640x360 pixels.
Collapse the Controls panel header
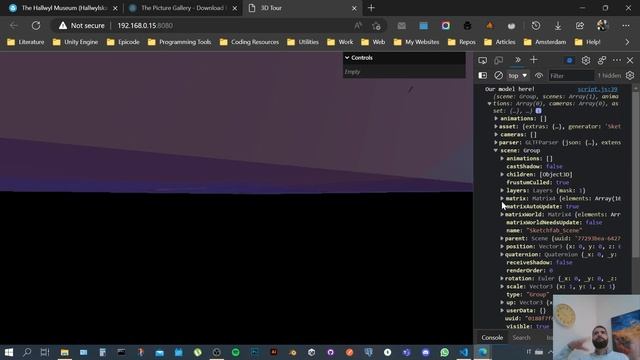click(404, 58)
